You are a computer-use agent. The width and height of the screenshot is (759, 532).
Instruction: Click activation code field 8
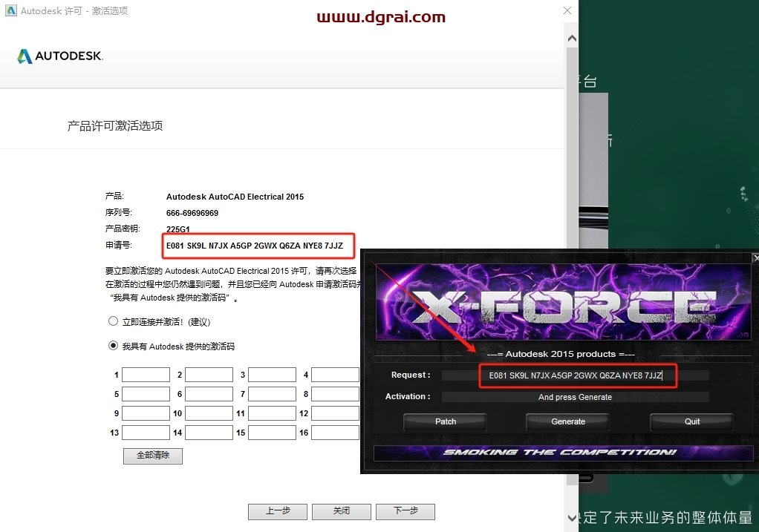[335, 394]
